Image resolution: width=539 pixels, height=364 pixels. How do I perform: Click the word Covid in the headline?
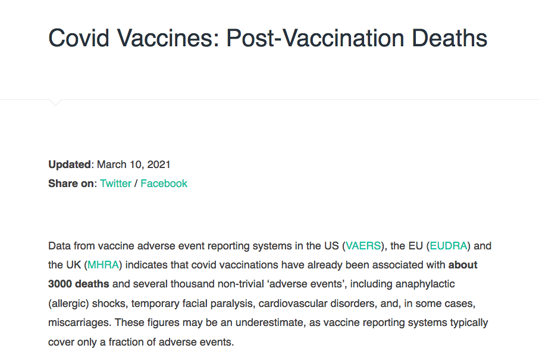[x=79, y=37]
